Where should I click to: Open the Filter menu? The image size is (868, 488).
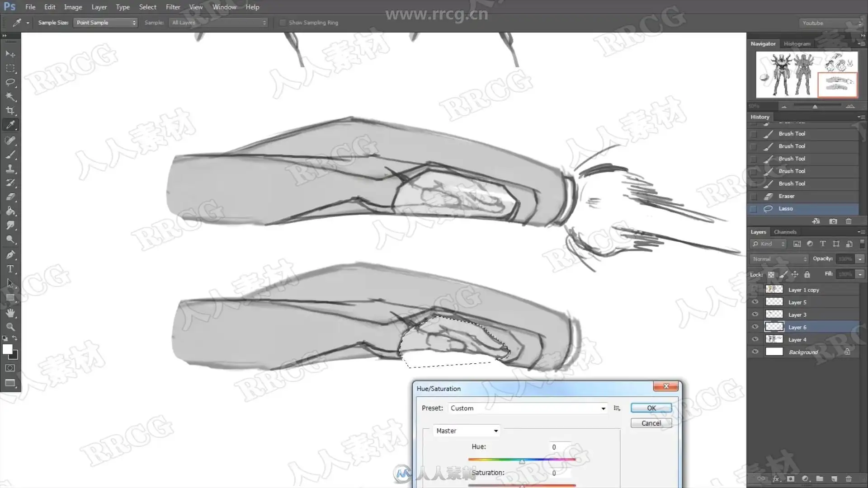click(x=173, y=7)
